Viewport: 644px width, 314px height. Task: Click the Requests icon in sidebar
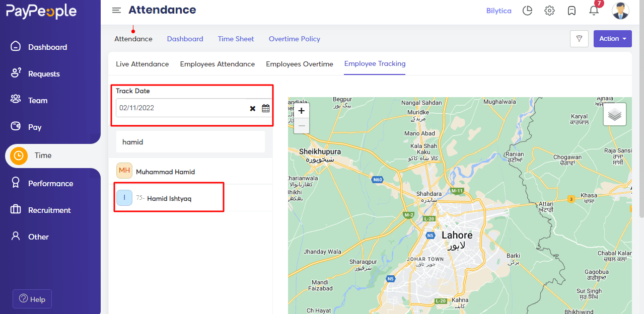[16, 73]
